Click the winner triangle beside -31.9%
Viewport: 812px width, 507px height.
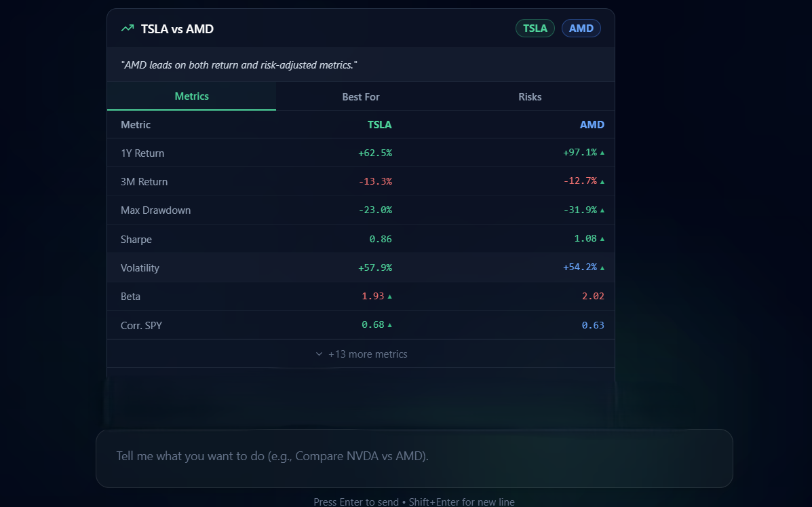click(x=602, y=210)
